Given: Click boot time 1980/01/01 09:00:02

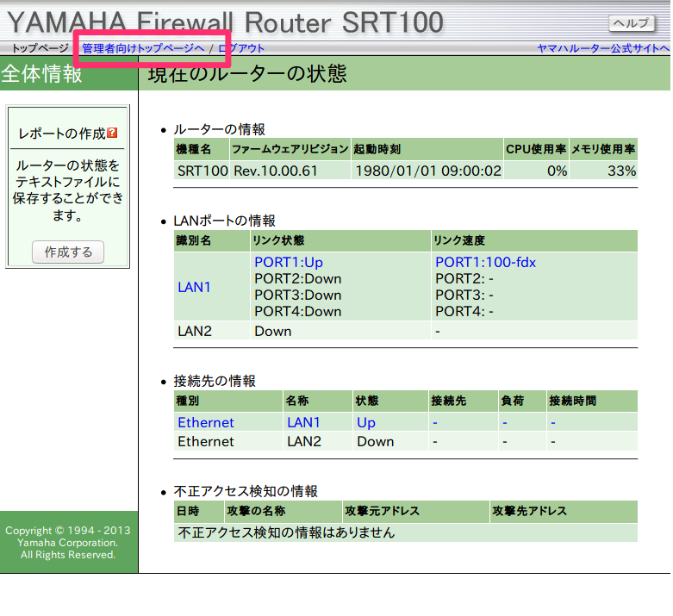Looking at the screenshot, I should click(428, 171).
